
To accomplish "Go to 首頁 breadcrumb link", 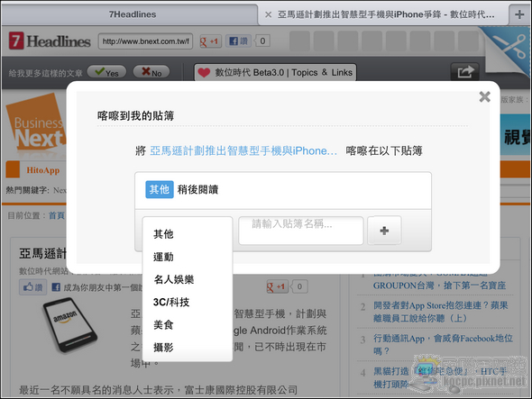I will [x=57, y=215].
